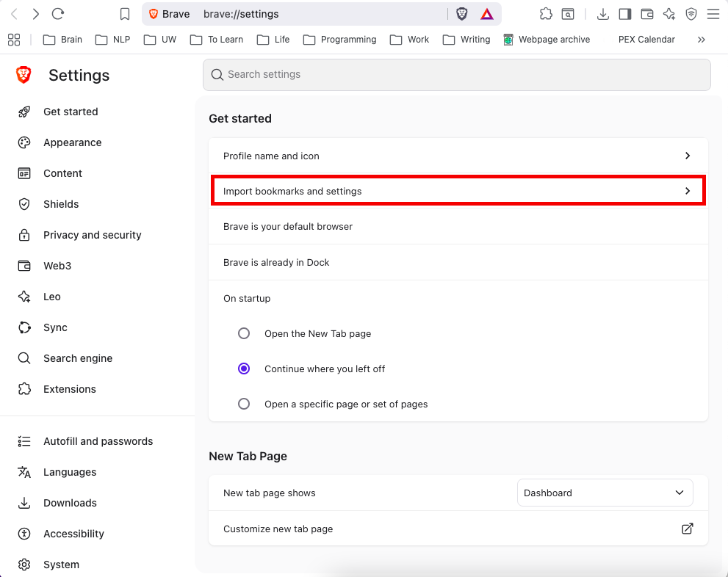This screenshot has width=728, height=577.
Task: Open Leo AI star icon in toolbar
Action: tap(669, 14)
